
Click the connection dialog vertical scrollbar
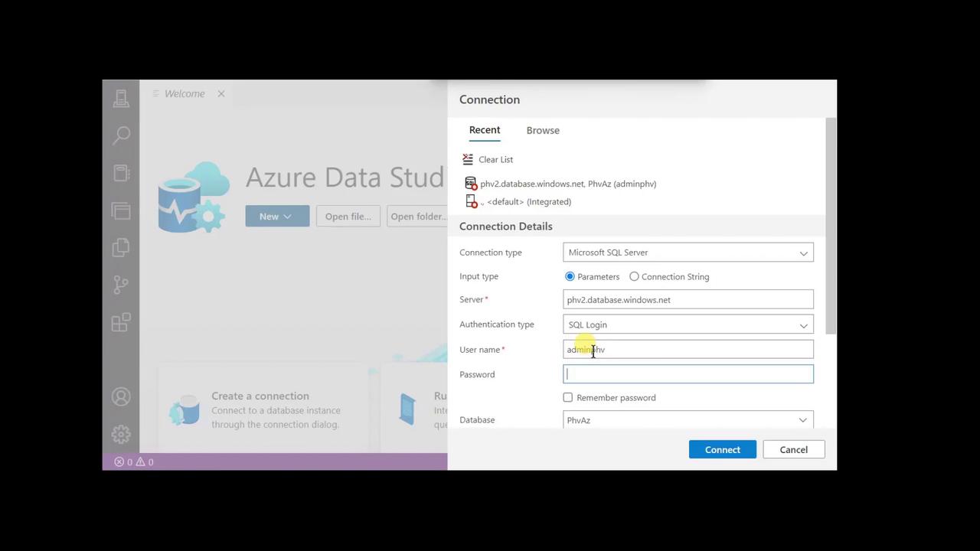[831, 226]
